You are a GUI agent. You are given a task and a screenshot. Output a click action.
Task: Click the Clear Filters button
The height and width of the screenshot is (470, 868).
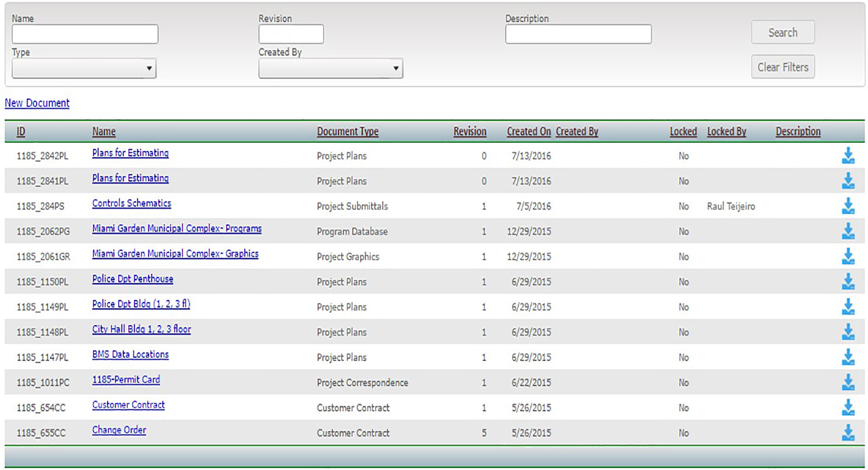tap(782, 67)
